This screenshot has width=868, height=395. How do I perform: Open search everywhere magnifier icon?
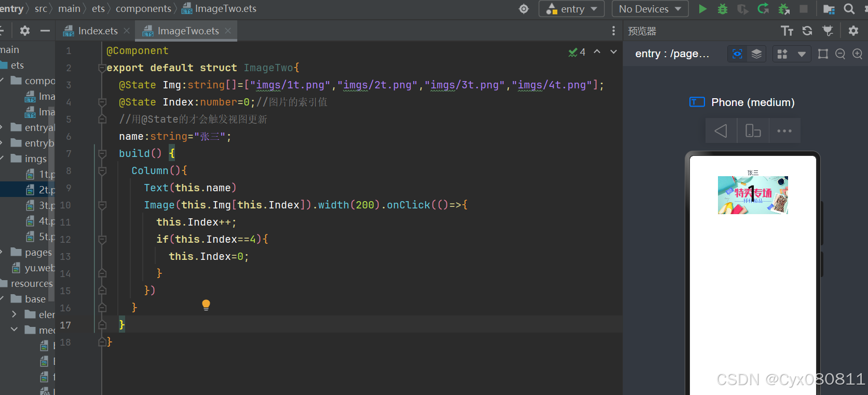[x=849, y=9]
